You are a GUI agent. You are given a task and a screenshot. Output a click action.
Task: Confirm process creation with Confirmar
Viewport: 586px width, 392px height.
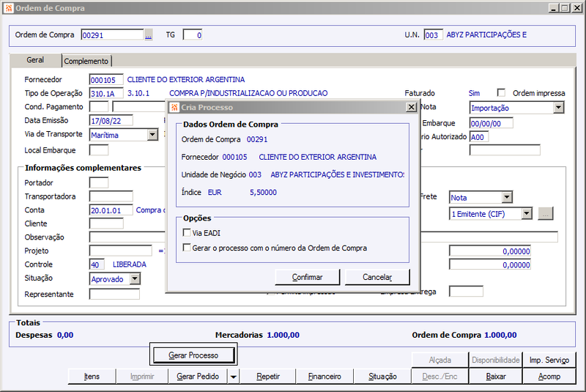tap(307, 277)
